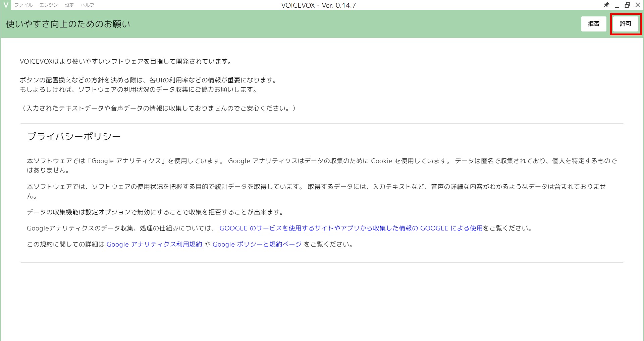644x341 pixels.
Task: Open Google ポリシーと規約ページ link
Action: point(257,244)
